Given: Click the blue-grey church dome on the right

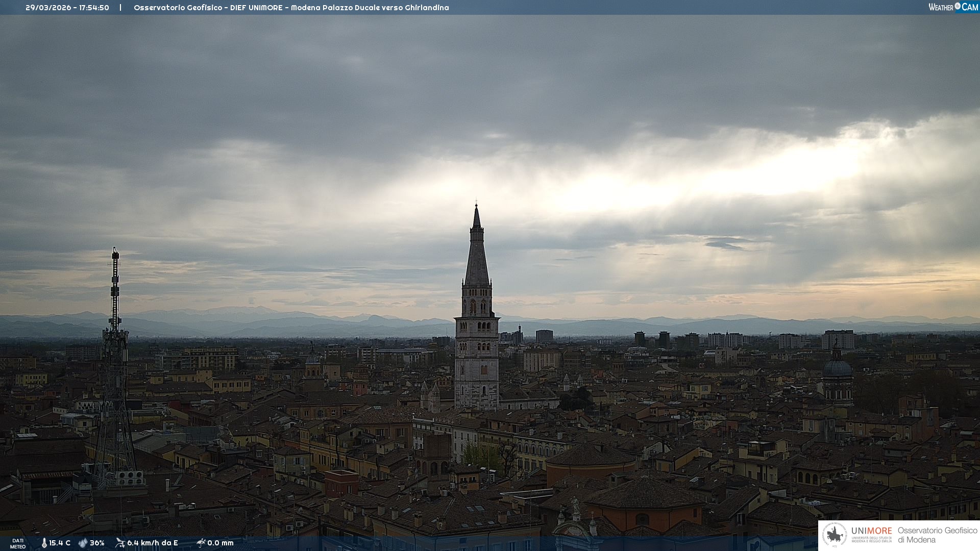Looking at the screenshot, I should click(x=837, y=368).
